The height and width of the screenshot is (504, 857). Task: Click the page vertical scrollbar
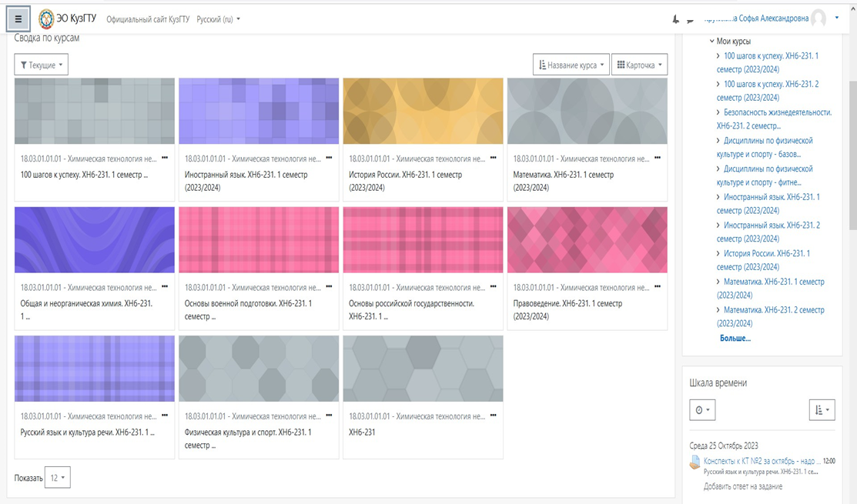pos(852,155)
